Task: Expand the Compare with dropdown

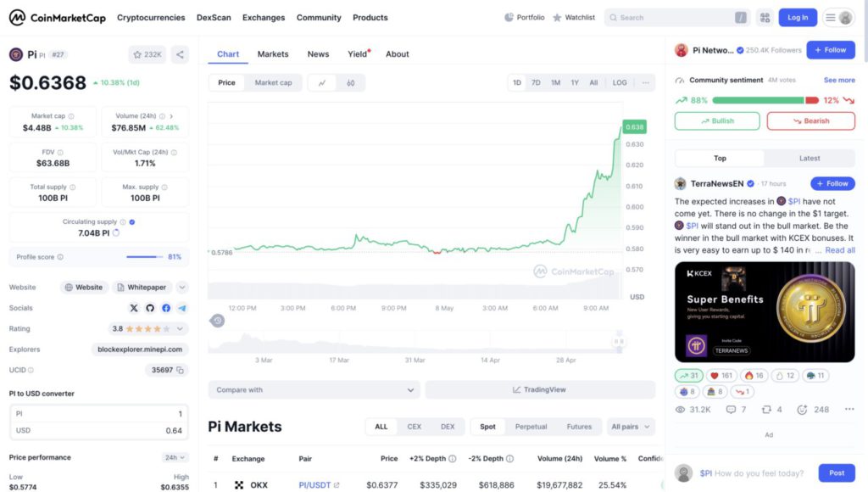Action: tap(314, 390)
